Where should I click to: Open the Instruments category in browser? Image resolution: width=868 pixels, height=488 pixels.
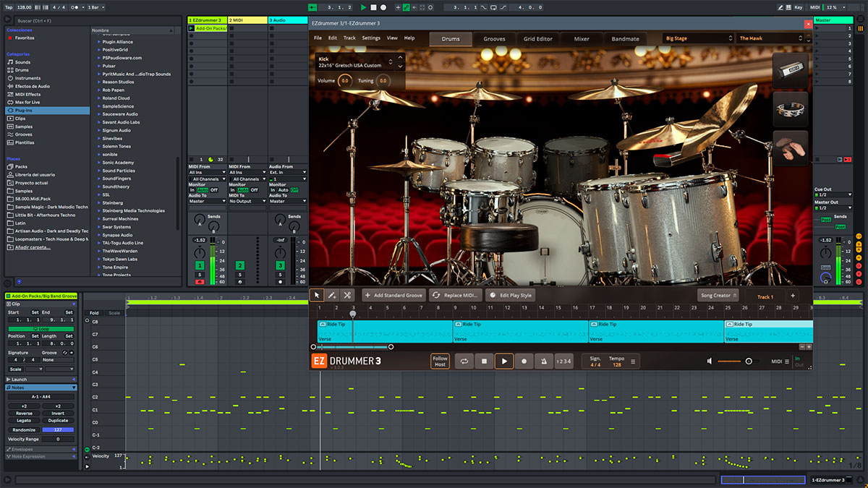[x=27, y=78]
